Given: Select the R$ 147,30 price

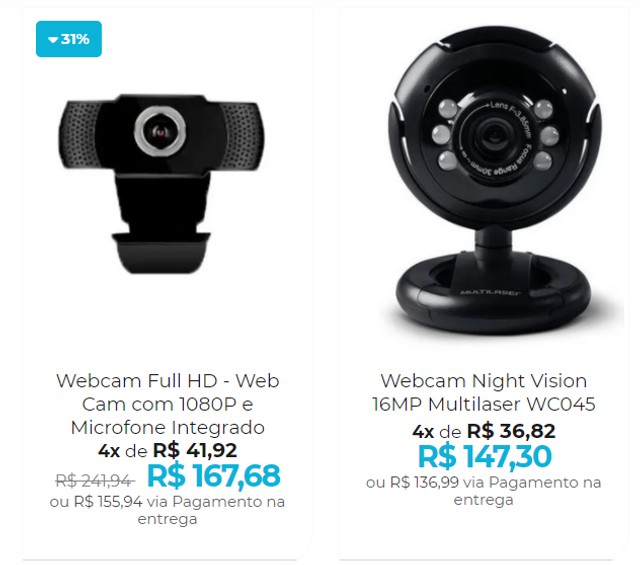Looking at the screenshot, I should click(x=484, y=456).
